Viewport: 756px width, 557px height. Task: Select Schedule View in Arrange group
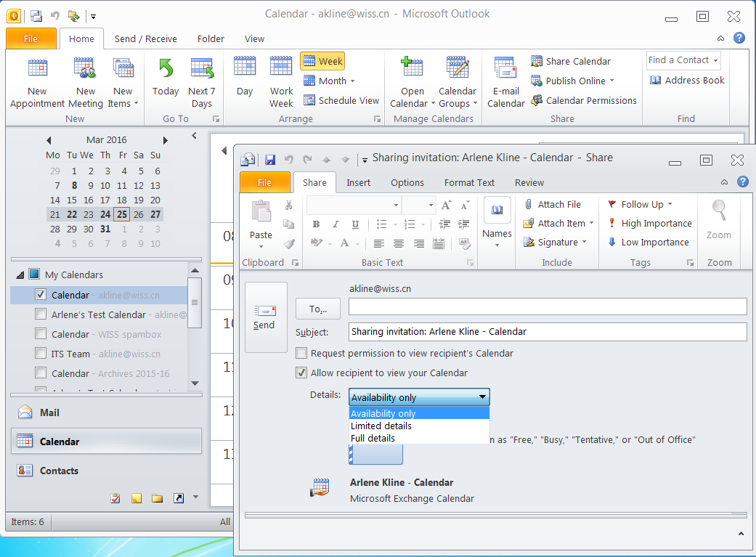point(341,100)
